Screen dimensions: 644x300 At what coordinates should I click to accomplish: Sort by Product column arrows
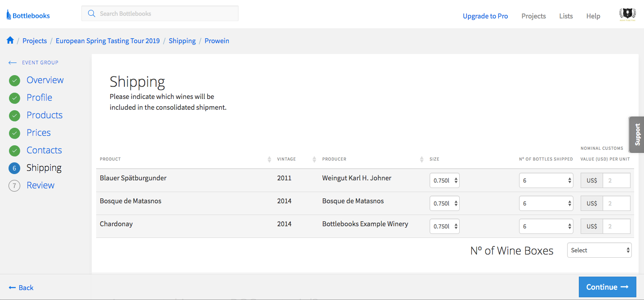(269, 159)
